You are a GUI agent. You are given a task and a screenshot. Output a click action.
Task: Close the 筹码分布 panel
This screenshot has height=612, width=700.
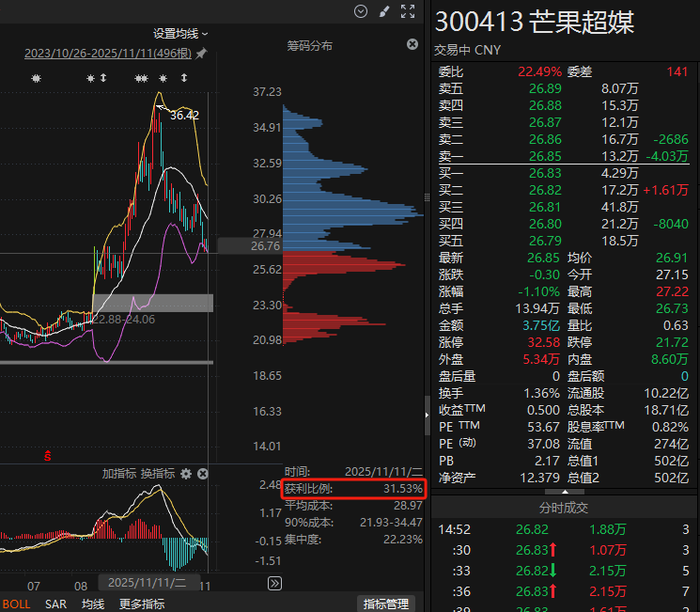point(412,44)
